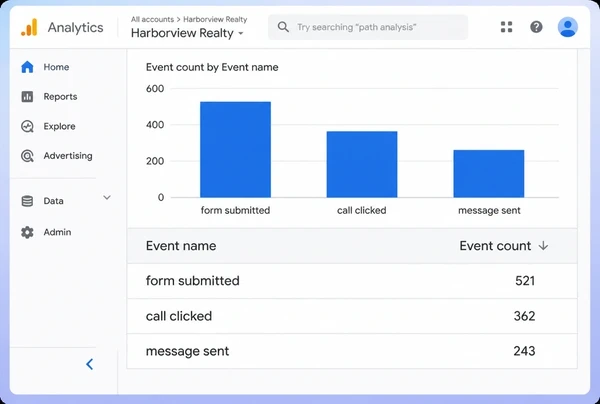Open the help question-mark icon

click(x=536, y=27)
